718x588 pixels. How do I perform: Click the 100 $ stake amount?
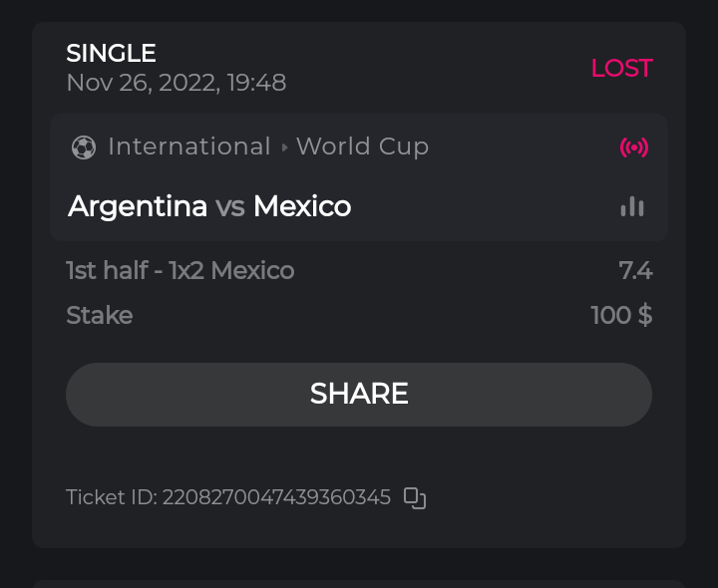click(621, 315)
